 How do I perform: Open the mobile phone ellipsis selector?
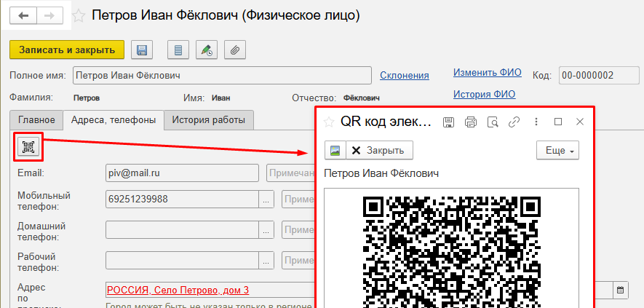pyautogui.click(x=266, y=200)
